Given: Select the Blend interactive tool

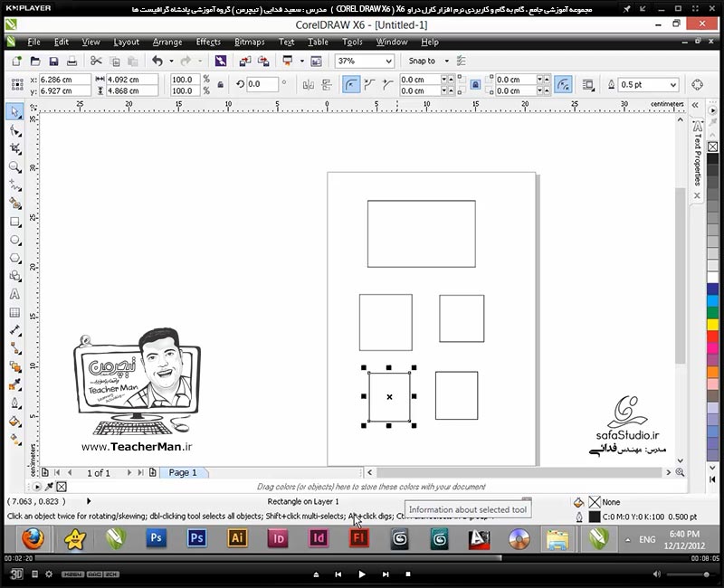Looking at the screenshot, I should tap(15, 367).
